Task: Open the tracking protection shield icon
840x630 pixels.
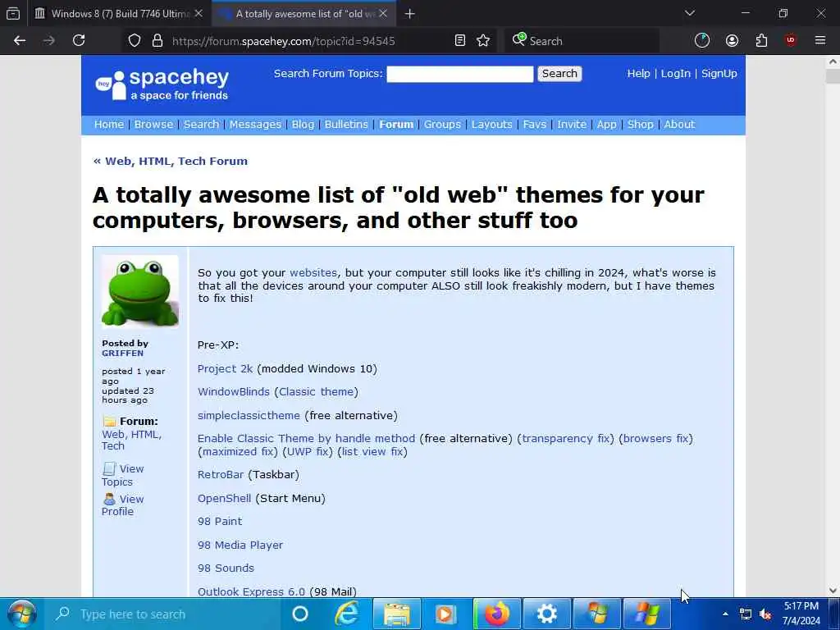Action: (135, 41)
